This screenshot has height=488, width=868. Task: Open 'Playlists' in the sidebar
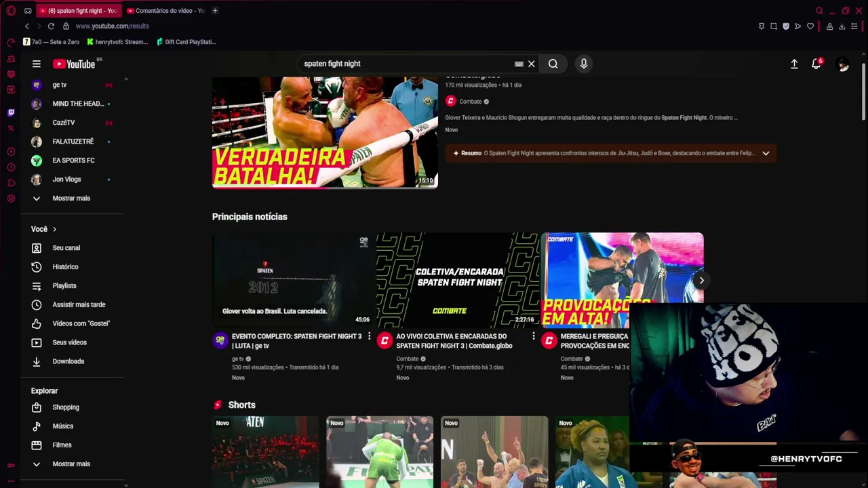tap(73, 286)
